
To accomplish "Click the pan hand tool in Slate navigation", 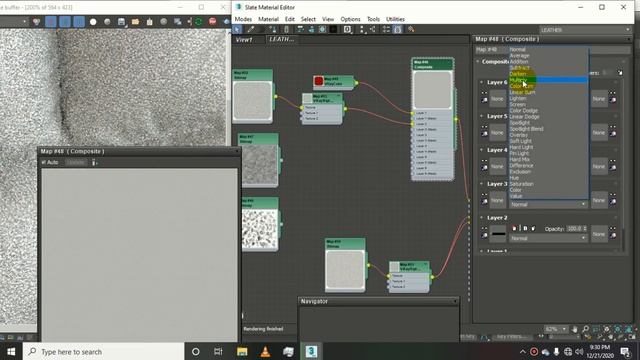I will (x=575, y=329).
